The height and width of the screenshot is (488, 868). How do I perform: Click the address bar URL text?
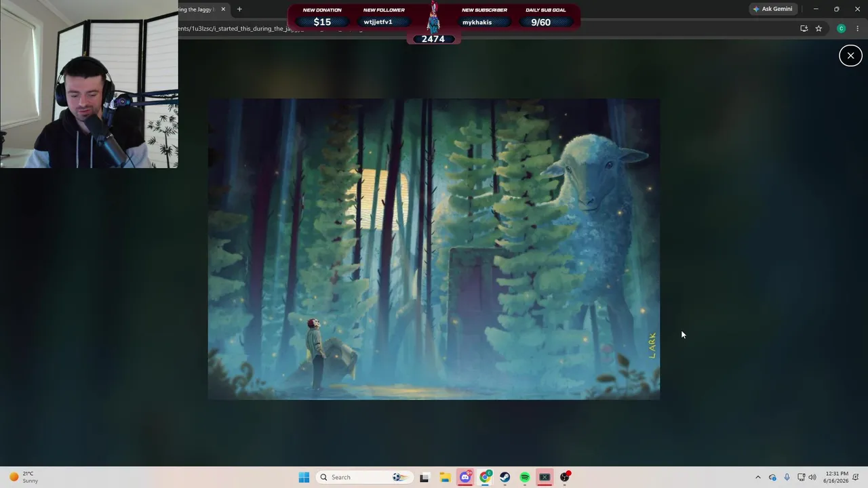coord(233,28)
